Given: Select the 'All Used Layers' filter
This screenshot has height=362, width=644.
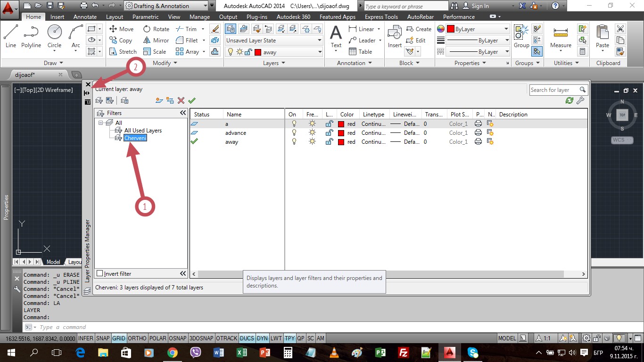Looking at the screenshot, I should point(143,131).
